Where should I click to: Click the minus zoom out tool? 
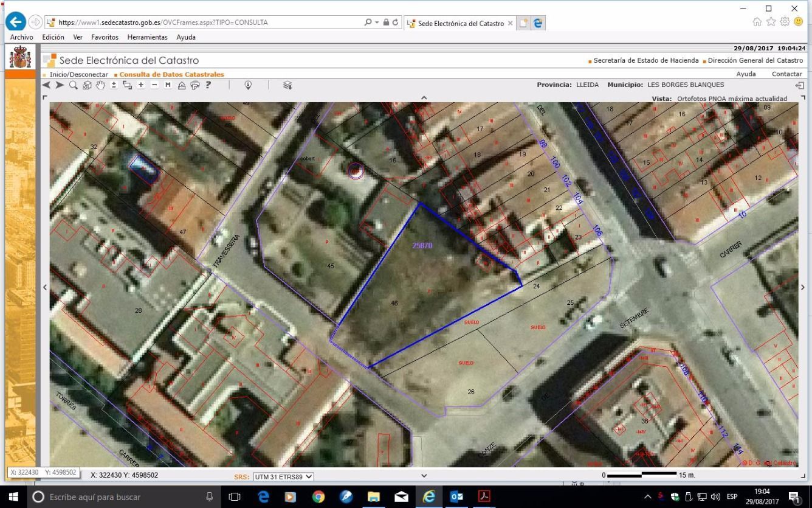(154, 85)
